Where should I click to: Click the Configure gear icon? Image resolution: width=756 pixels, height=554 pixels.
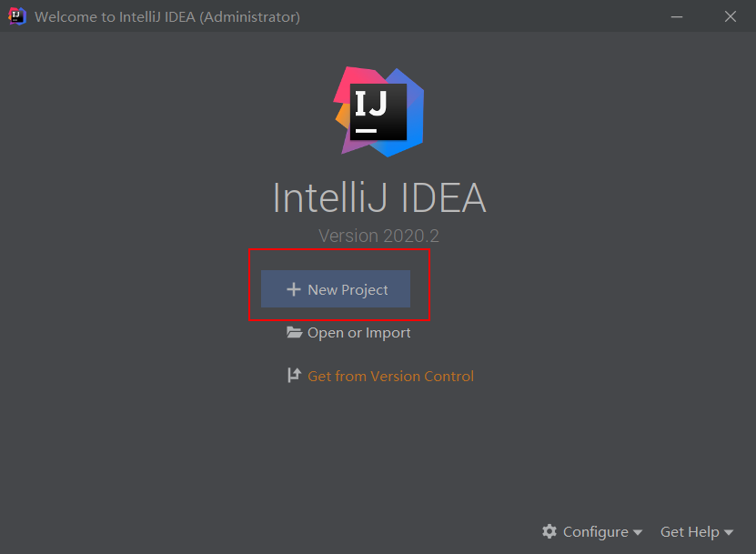coord(549,531)
